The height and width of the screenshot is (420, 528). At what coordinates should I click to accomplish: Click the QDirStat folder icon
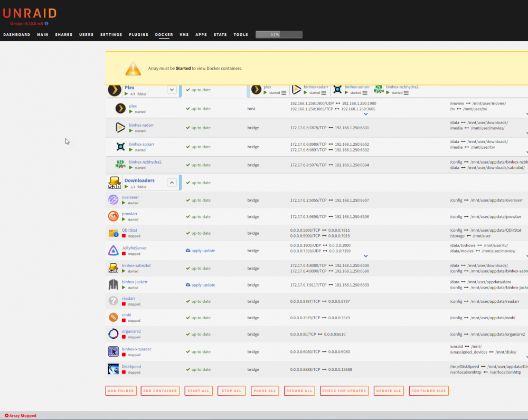click(113, 233)
